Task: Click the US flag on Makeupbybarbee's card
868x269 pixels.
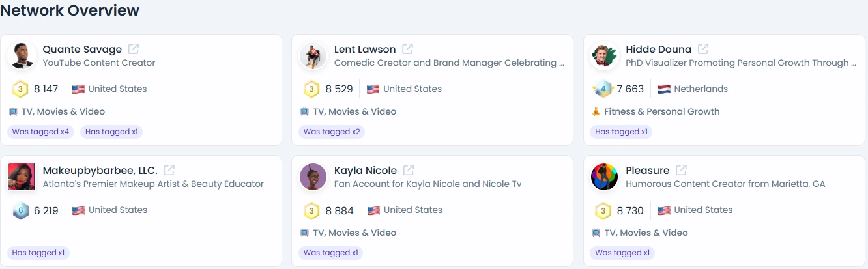Action: click(78, 210)
